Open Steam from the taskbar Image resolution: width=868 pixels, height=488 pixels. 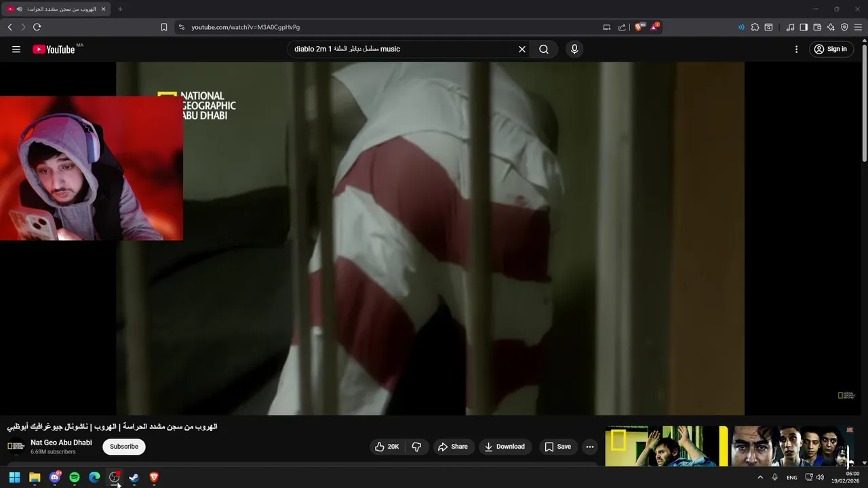coord(134,477)
